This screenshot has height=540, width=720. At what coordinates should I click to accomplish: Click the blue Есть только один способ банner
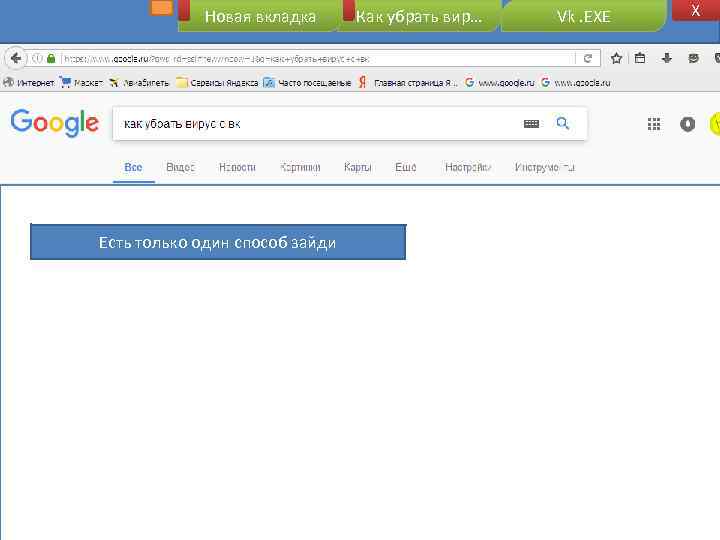[x=218, y=242]
